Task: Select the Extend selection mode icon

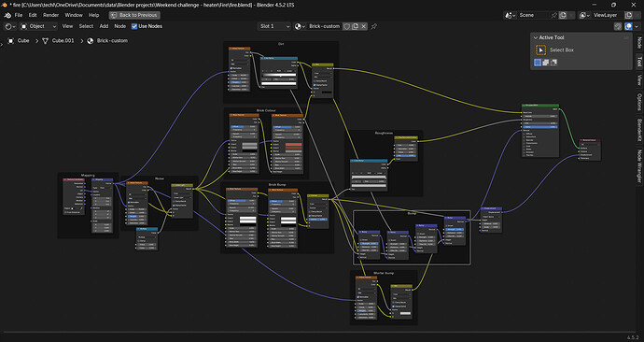Action: (545, 63)
